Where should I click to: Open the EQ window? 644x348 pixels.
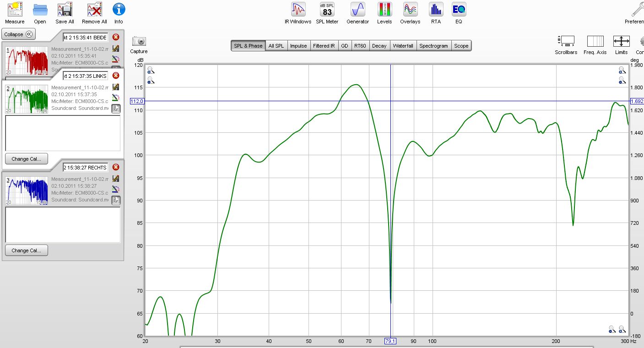[x=459, y=13]
